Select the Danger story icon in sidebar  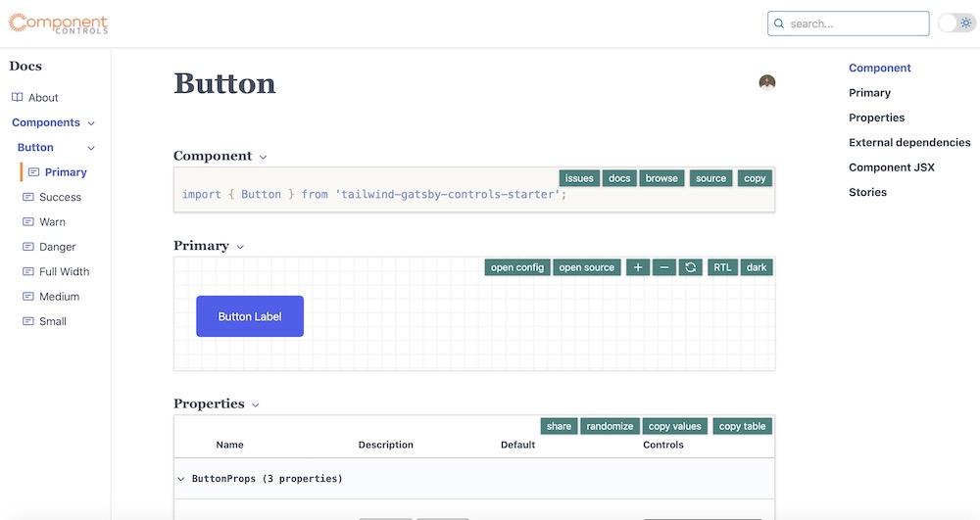click(29, 247)
